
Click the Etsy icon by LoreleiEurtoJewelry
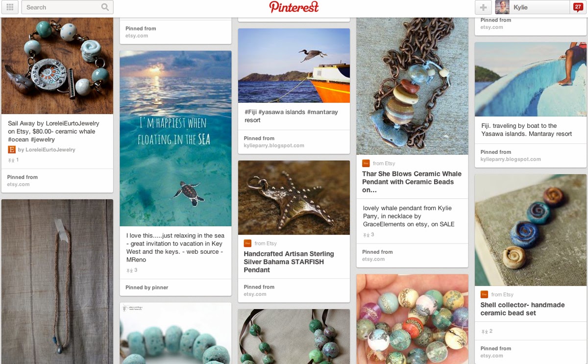point(12,149)
